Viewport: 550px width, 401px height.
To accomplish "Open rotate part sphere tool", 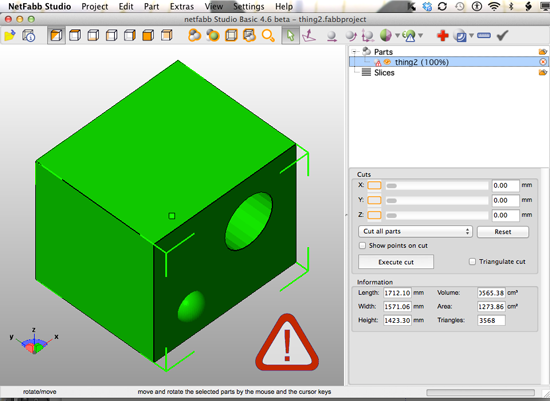I will [350, 36].
